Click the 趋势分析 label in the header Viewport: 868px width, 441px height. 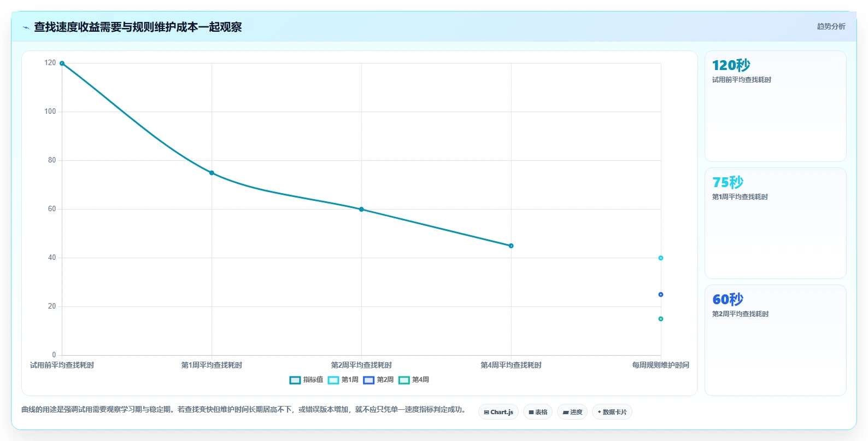(831, 26)
